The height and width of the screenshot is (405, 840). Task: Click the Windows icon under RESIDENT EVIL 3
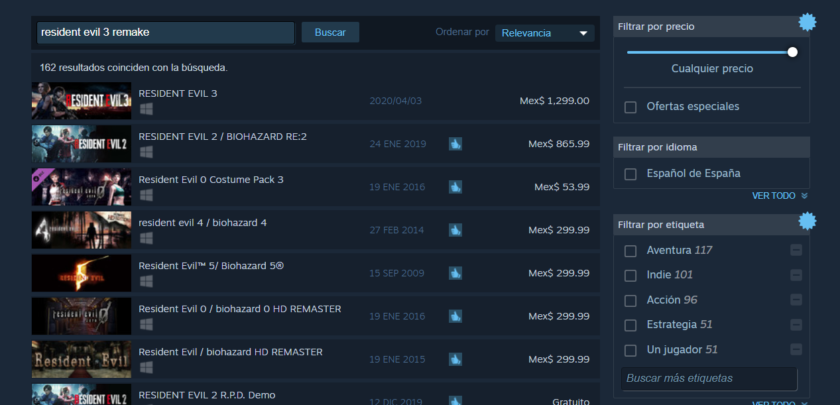146,109
